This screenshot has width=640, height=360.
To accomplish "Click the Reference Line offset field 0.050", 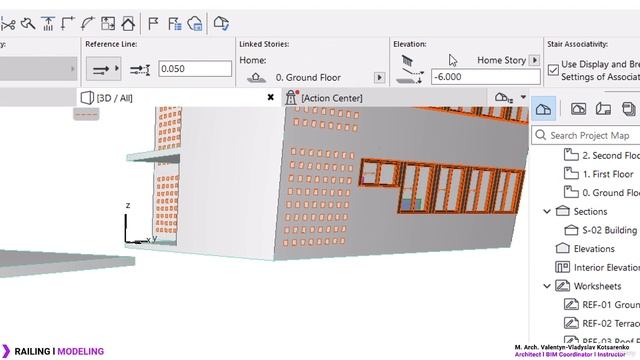I will click(x=195, y=69).
